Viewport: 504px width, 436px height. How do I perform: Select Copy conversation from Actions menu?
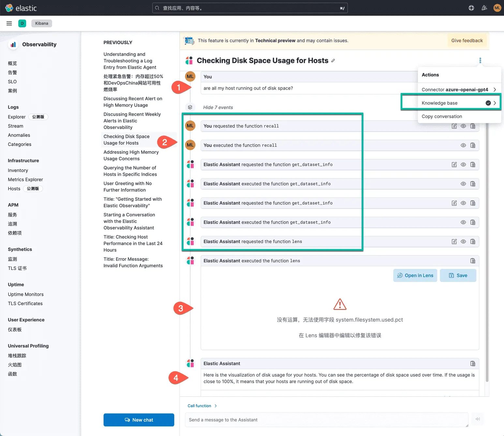(442, 117)
